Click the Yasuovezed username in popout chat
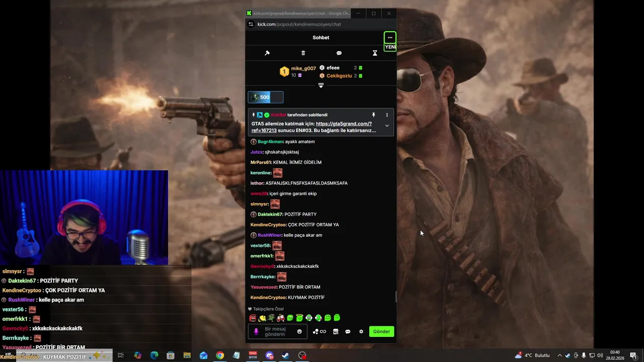644x362 pixels. click(x=264, y=287)
